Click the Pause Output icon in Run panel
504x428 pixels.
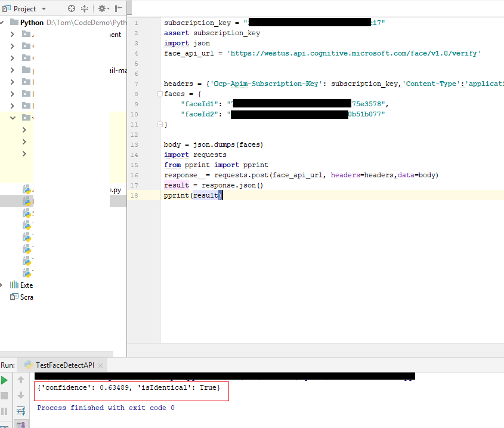pos(4,411)
